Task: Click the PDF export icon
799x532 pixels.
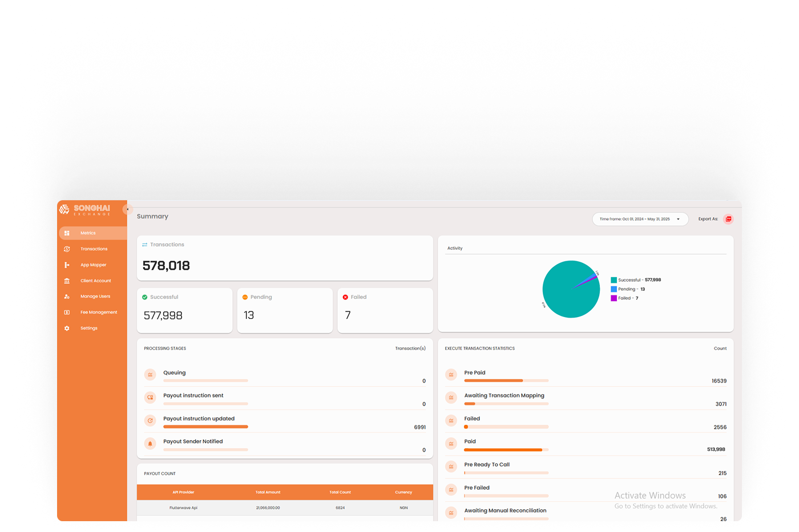Action: [x=728, y=219]
